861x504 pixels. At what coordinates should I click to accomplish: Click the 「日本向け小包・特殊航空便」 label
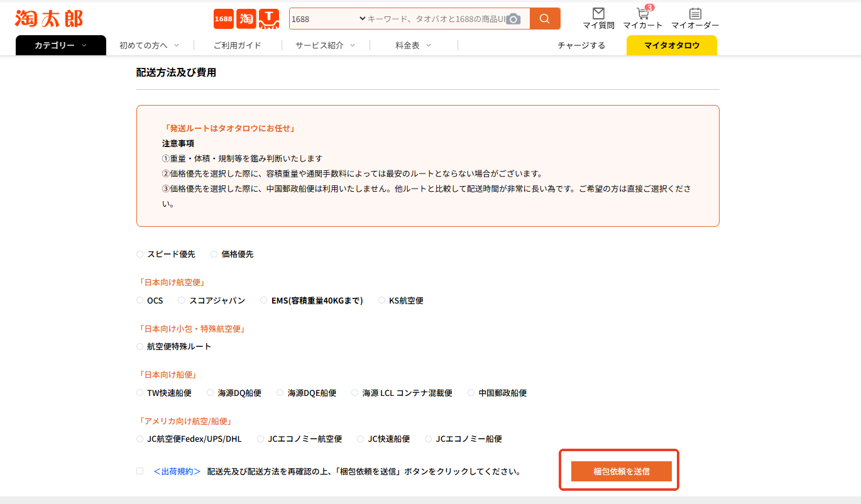(x=192, y=329)
